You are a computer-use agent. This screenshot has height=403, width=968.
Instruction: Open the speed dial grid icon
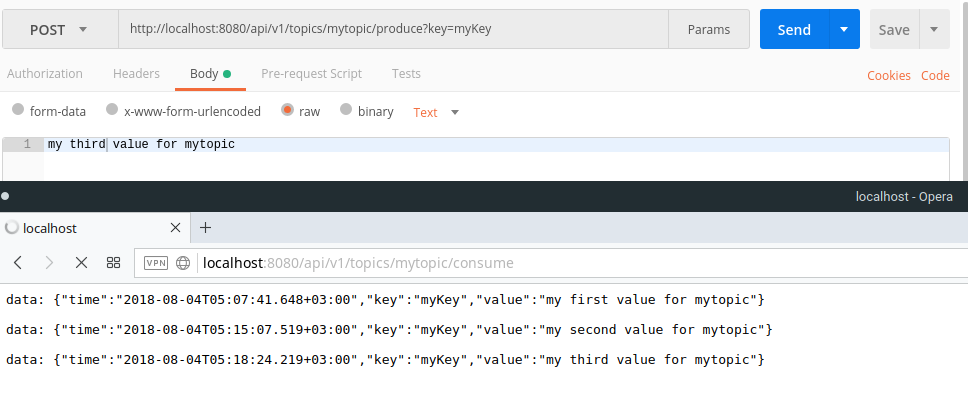(x=113, y=263)
